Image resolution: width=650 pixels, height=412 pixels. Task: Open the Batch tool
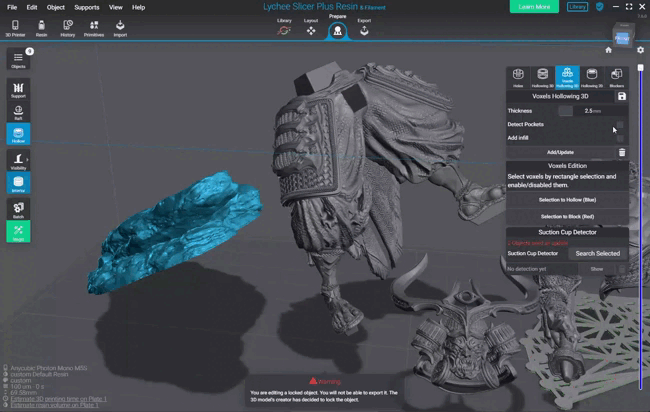[18, 209]
